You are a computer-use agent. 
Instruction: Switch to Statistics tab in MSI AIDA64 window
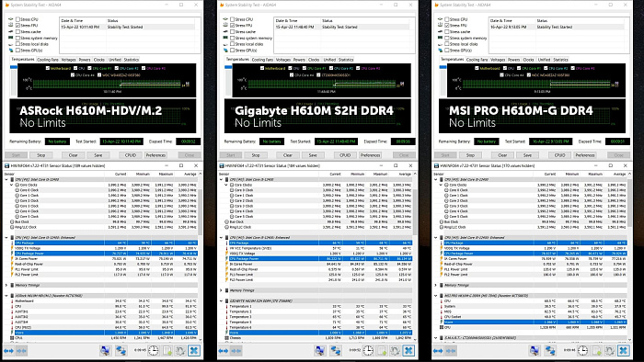pos(560,60)
